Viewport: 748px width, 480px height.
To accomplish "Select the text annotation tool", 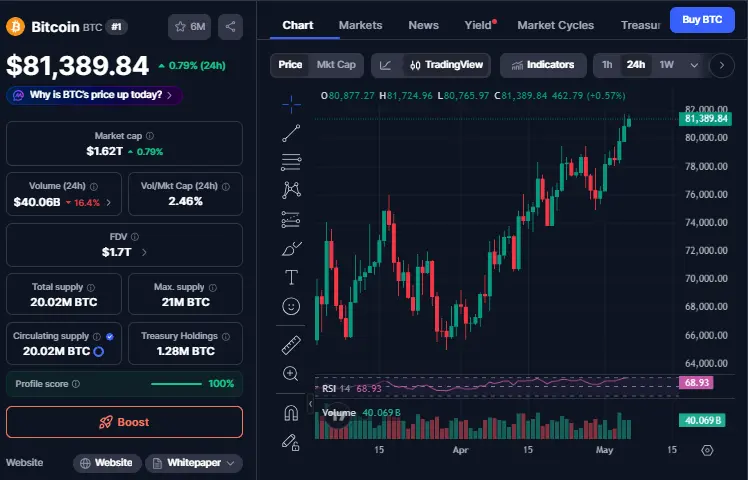I will tap(291, 277).
